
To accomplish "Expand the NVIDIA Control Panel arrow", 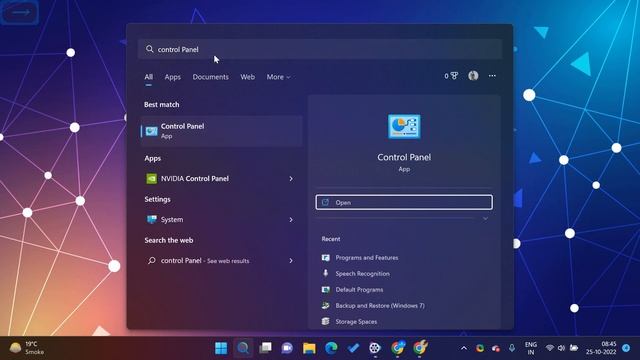I will pyautogui.click(x=291, y=178).
